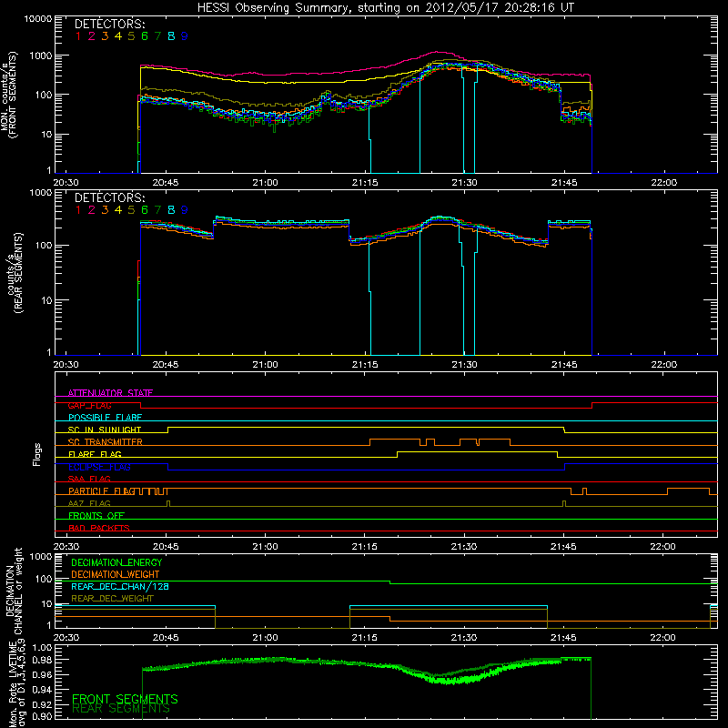Click the HESSI Observing Summary title text

tap(385, 8)
